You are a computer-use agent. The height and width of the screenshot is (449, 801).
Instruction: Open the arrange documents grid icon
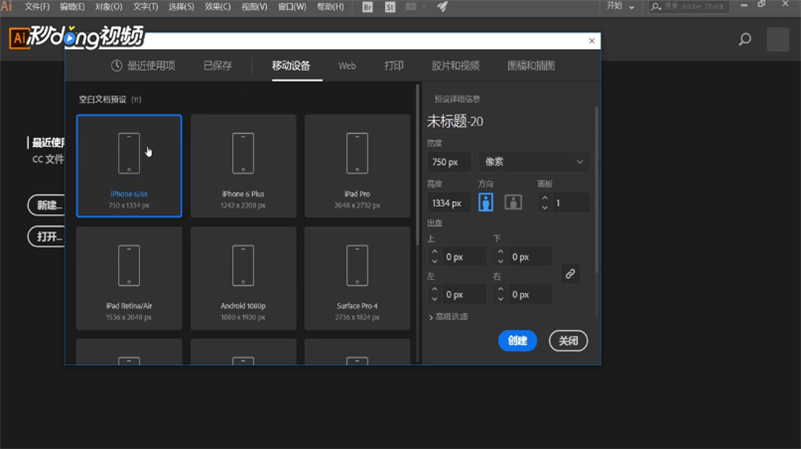click(x=411, y=7)
